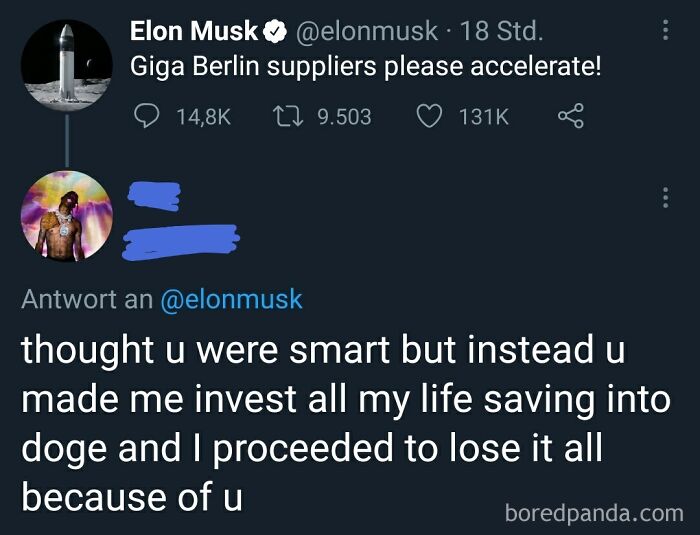This screenshot has width=700, height=535.
Task: Click the redacted reply author's name
Action: pyautogui.click(x=155, y=195)
